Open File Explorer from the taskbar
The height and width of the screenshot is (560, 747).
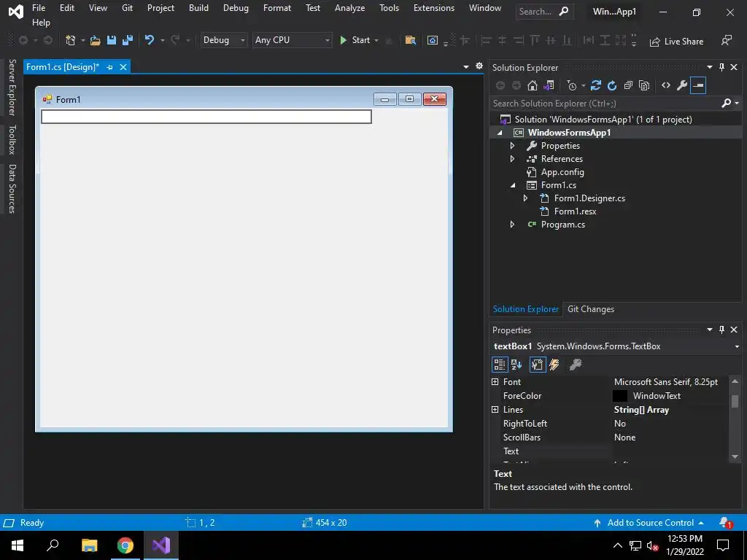tap(89, 545)
